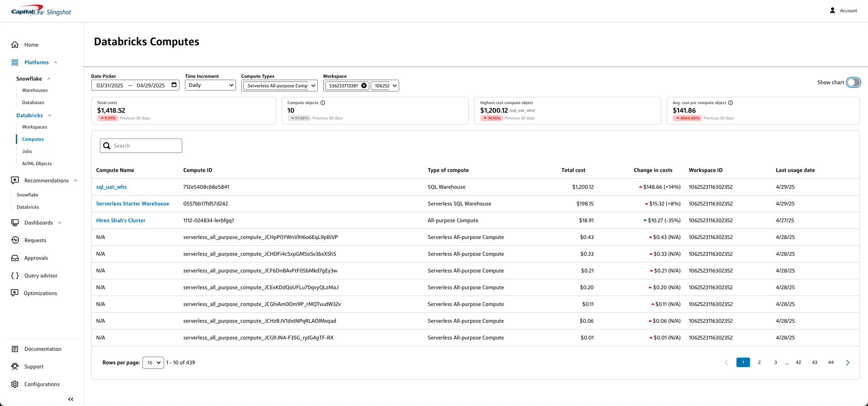Click the Platforms grid icon
This screenshot has width=868, height=406.
pos(15,62)
